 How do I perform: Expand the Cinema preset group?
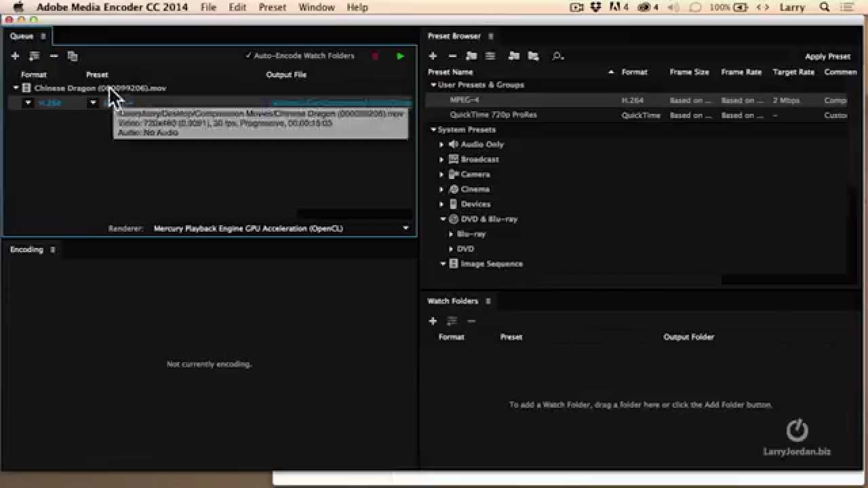(x=441, y=189)
